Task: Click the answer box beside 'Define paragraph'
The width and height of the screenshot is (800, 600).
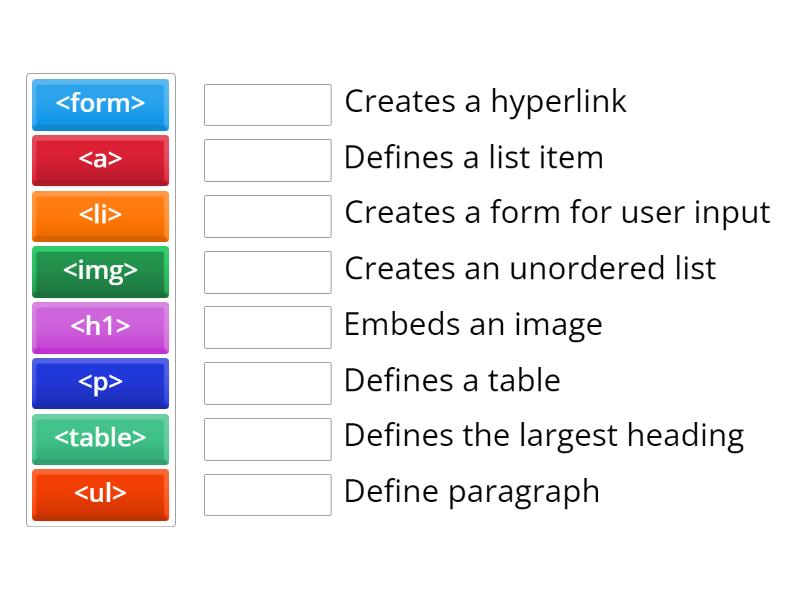Action: [x=267, y=494]
